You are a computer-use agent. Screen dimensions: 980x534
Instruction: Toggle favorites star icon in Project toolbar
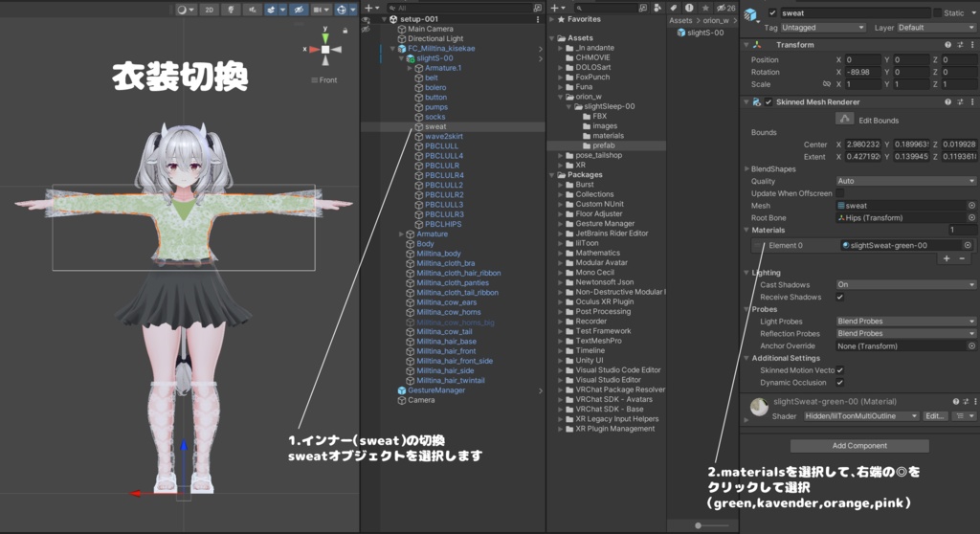(x=705, y=8)
